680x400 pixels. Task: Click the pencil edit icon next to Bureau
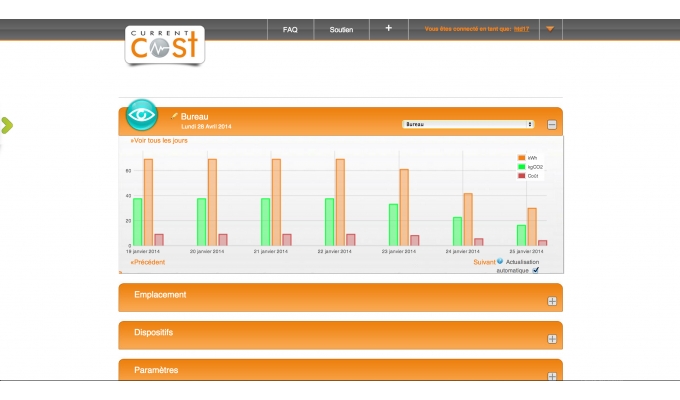[175, 116]
